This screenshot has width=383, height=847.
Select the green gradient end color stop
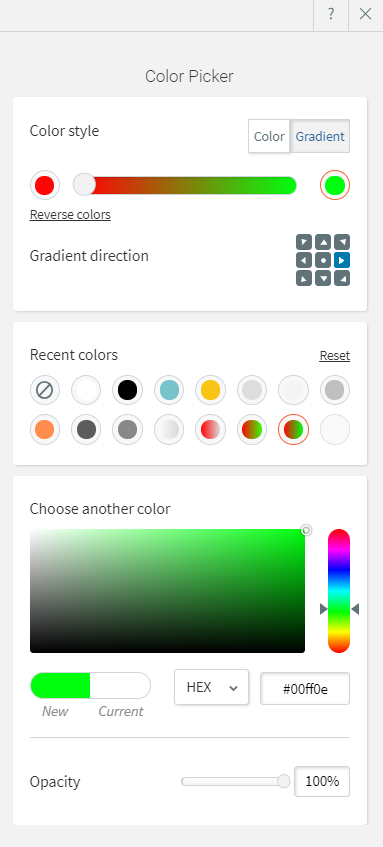click(335, 185)
